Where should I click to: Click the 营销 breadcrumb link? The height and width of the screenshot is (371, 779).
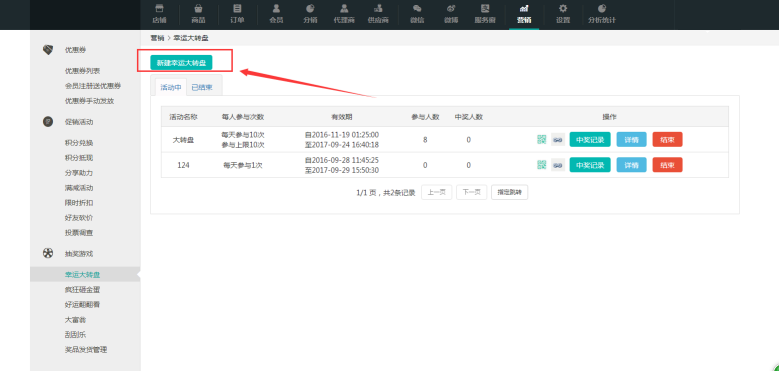pyautogui.click(x=157, y=38)
